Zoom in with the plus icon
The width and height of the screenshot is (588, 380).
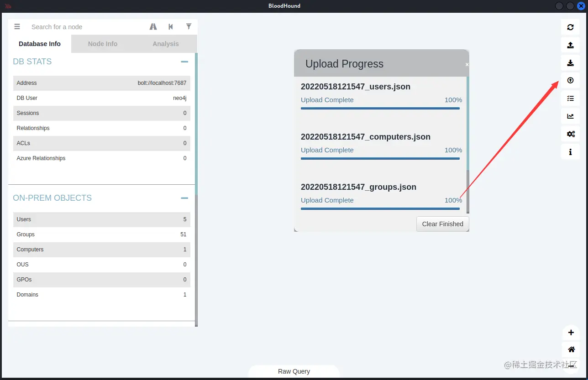coord(571,332)
